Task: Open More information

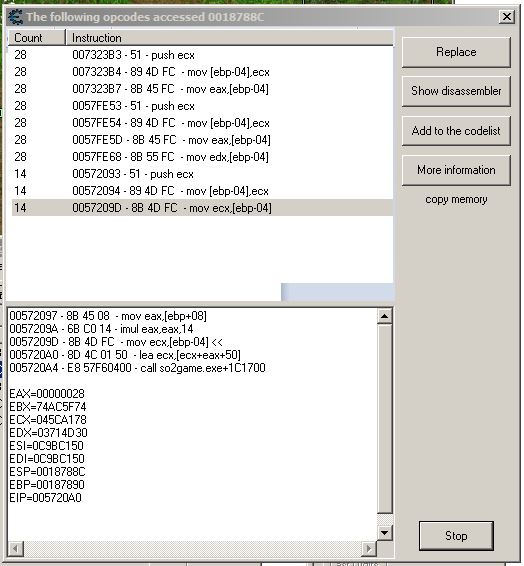Action: [x=456, y=170]
